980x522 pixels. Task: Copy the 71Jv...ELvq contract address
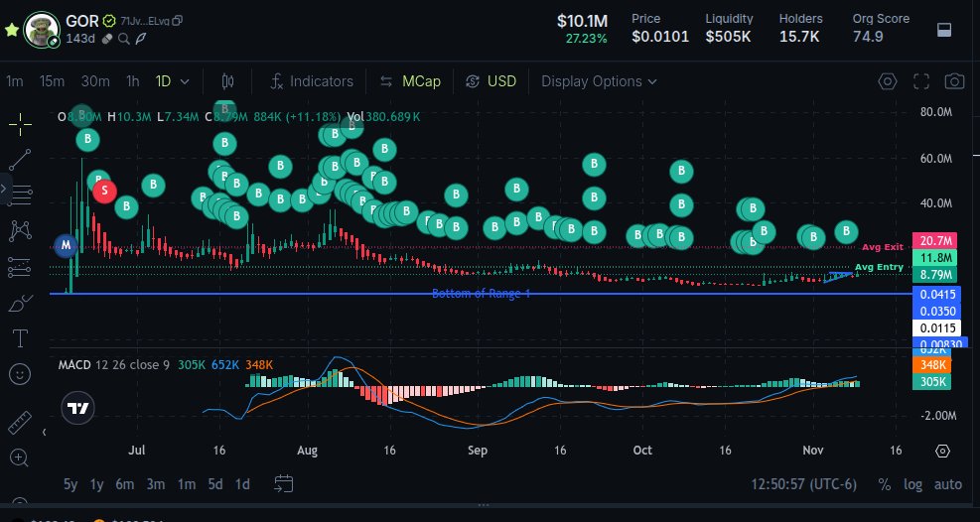178,21
